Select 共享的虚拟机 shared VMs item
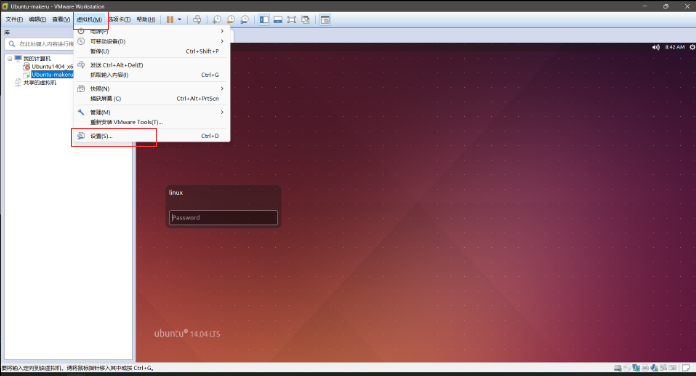The image size is (696, 376). point(40,83)
